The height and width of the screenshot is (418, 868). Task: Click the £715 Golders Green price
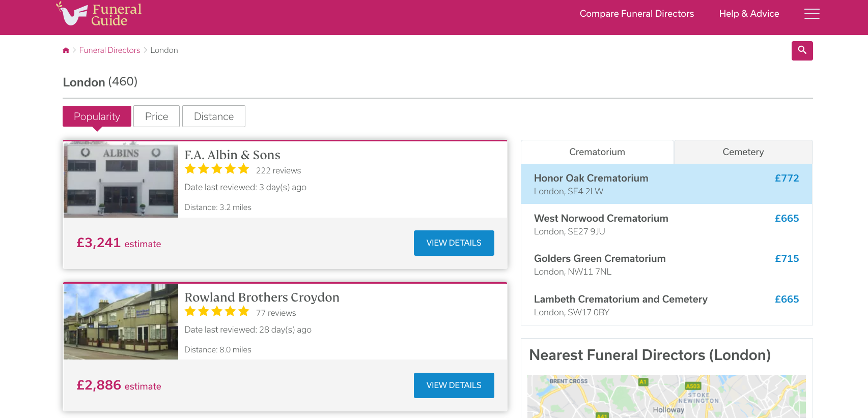(x=787, y=259)
